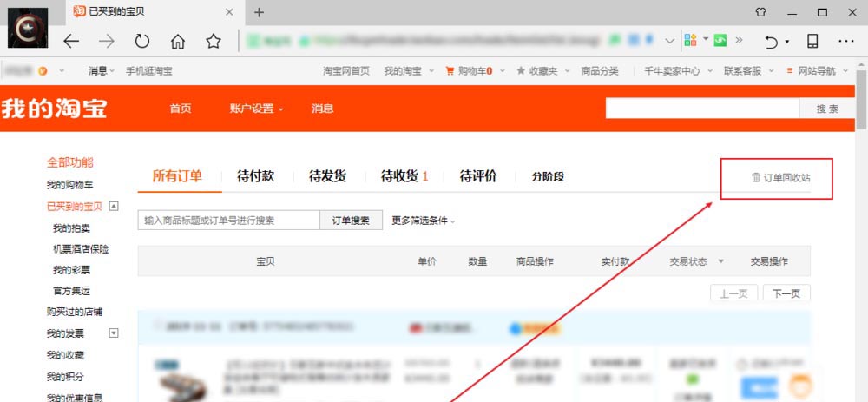868x402 pixels.
Task: Click 消息 in the orange header
Action: click(x=323, y=109)
